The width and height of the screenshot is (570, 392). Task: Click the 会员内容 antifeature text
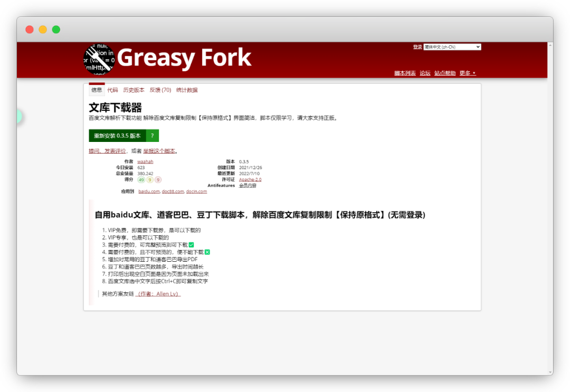pyautogui.click(x=248, y=186)
